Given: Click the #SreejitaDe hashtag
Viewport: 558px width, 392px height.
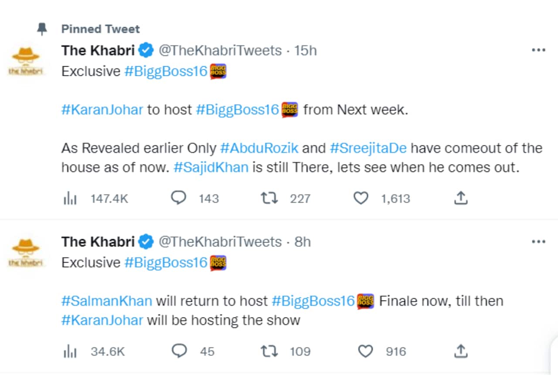Looking at the screenshot, I should pos(368,148).
